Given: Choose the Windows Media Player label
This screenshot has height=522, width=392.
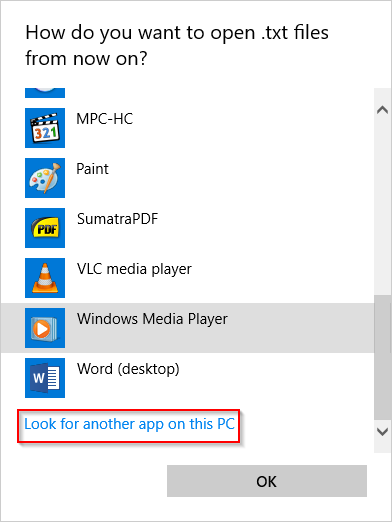Looking at the screenshot, I should [152, 319].
